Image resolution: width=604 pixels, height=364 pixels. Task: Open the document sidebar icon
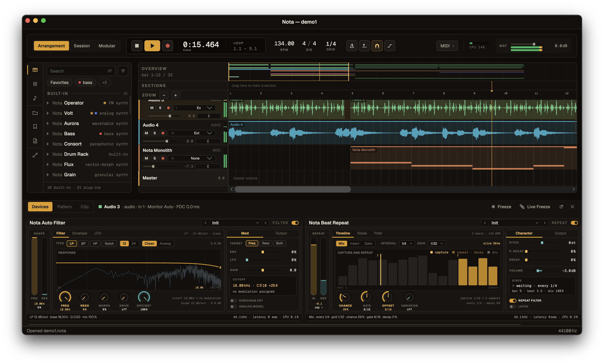point(35,141)
